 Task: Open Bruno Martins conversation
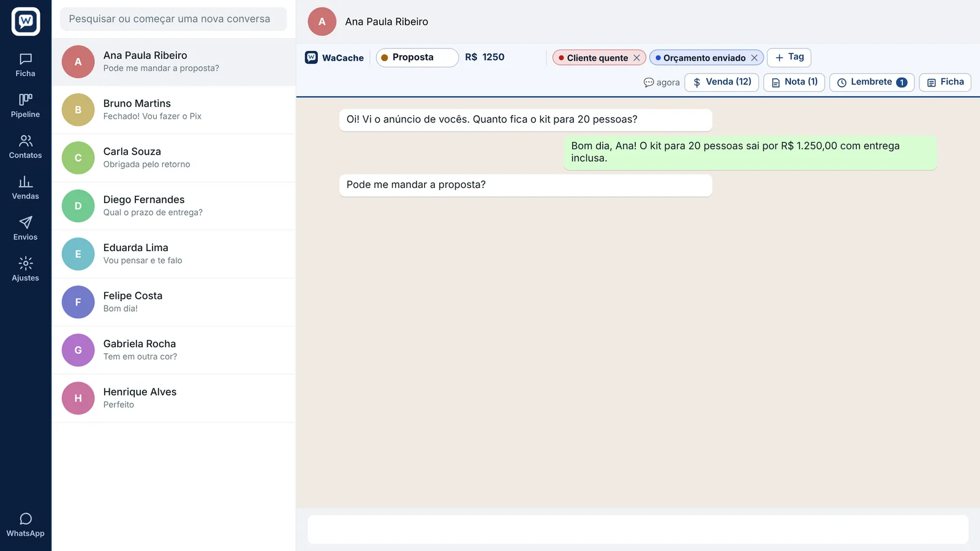click(174, 110)
